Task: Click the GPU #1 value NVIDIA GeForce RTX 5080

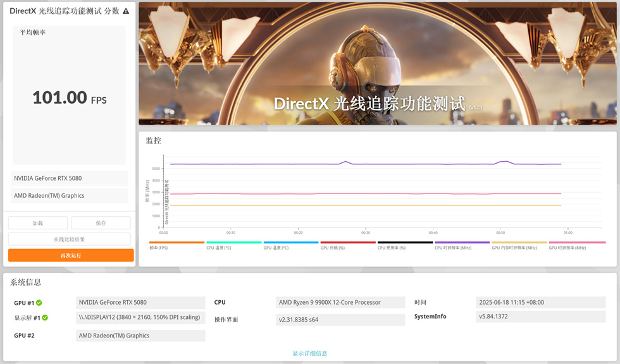Action: point(140,303)
